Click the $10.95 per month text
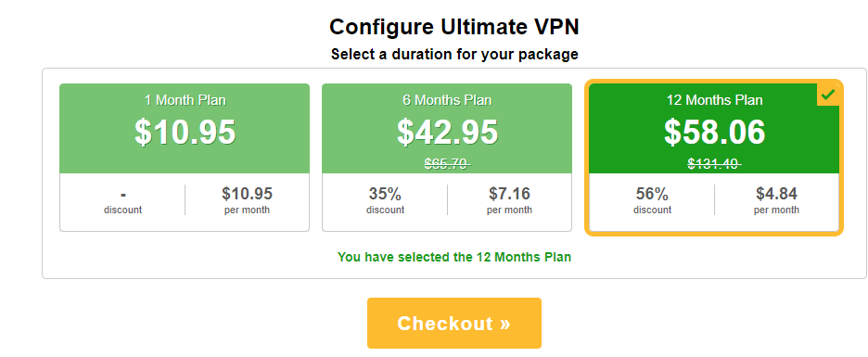 247,199
